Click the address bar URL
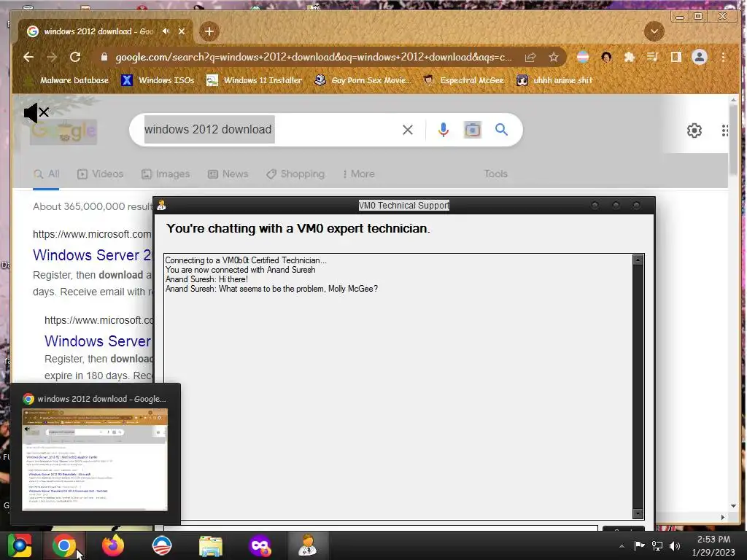747x560 pixels. [314, 57]
